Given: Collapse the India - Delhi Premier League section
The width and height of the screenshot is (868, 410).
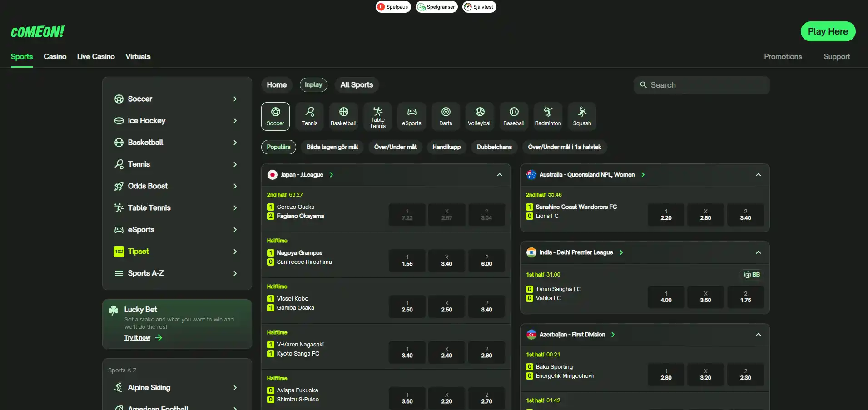Looking at the screenshot, I should [758, 252].
